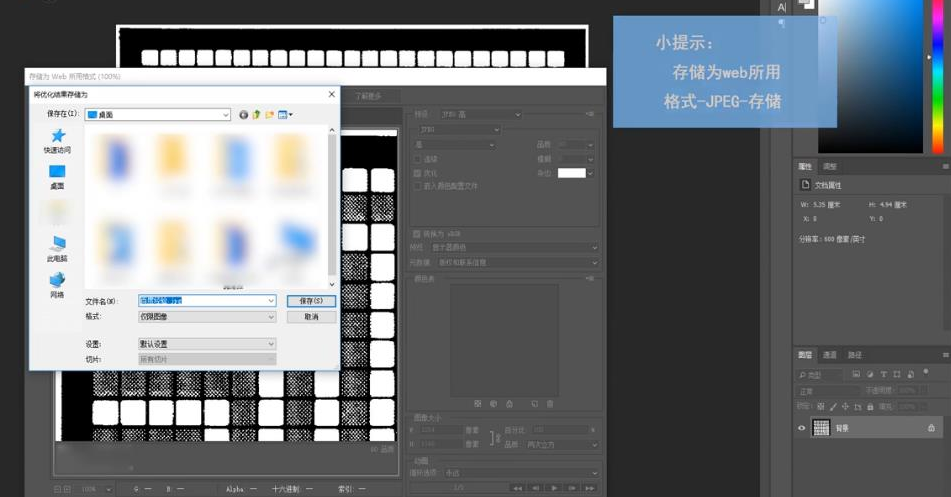Select the 背景 layer thumbnail

tap(821, 428)
